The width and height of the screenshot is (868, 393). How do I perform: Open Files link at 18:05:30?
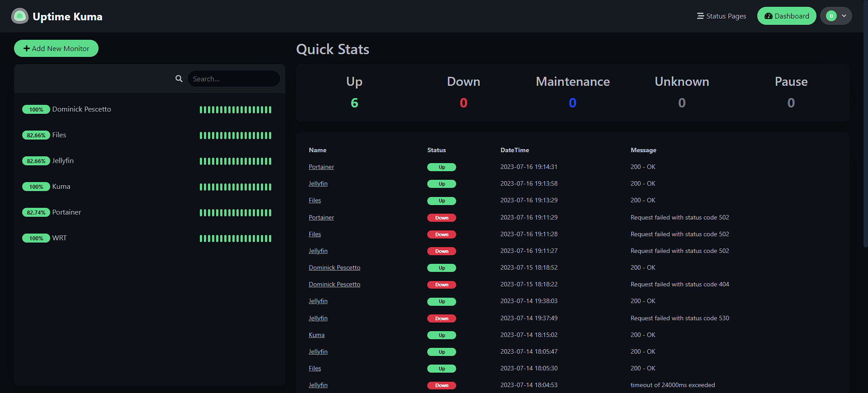pyautogui.click(x=315, y=368)
